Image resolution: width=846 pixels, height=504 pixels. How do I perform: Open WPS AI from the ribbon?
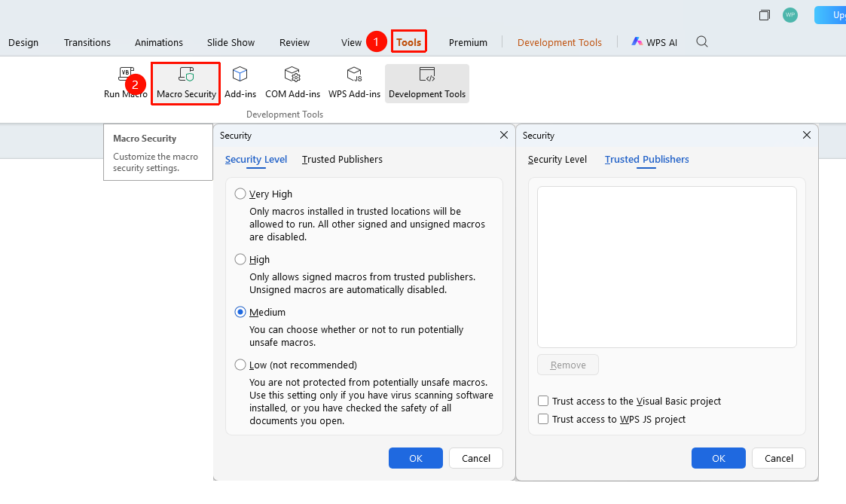pos(654,42)
